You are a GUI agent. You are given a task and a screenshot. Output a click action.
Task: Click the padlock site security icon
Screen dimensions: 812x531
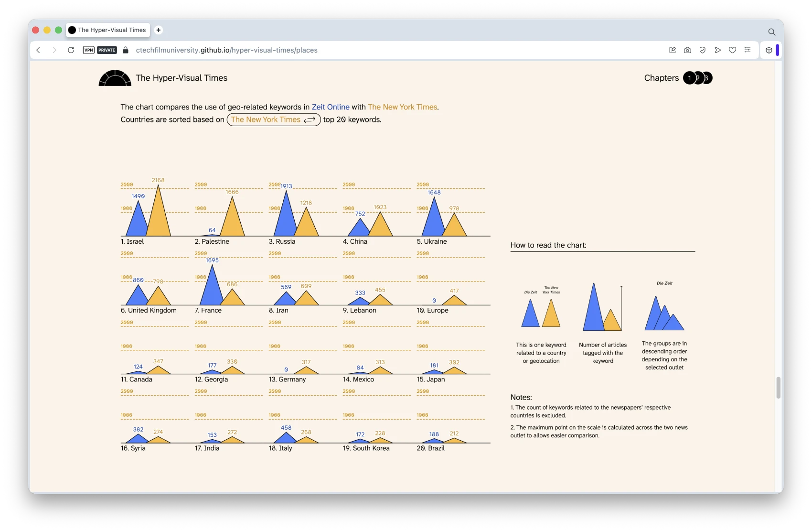click(126, 50)
